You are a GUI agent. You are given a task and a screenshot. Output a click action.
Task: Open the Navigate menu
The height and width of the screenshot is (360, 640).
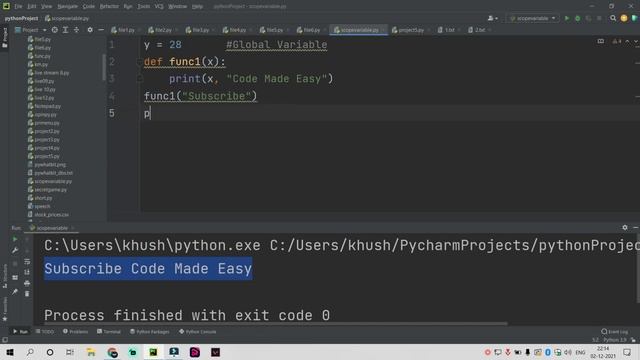tap(67, 6)
